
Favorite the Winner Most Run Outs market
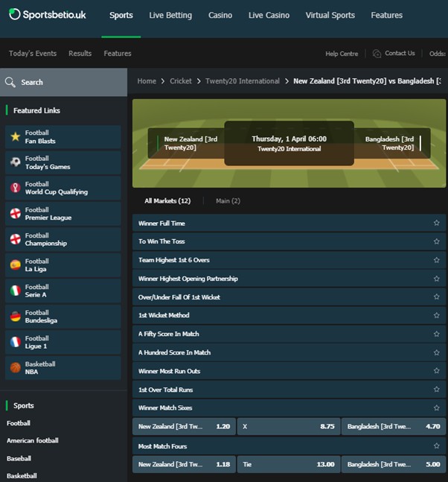436,371
